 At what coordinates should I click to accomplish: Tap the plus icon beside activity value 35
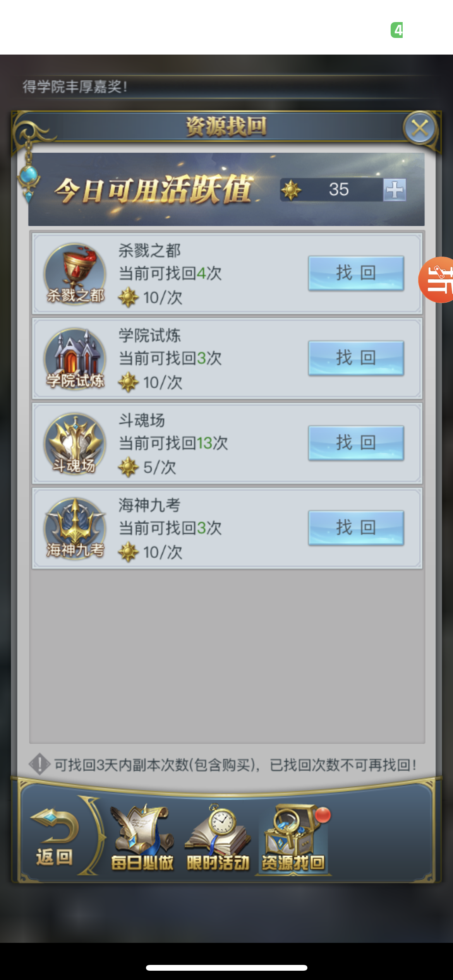click(x=395, y=190)
